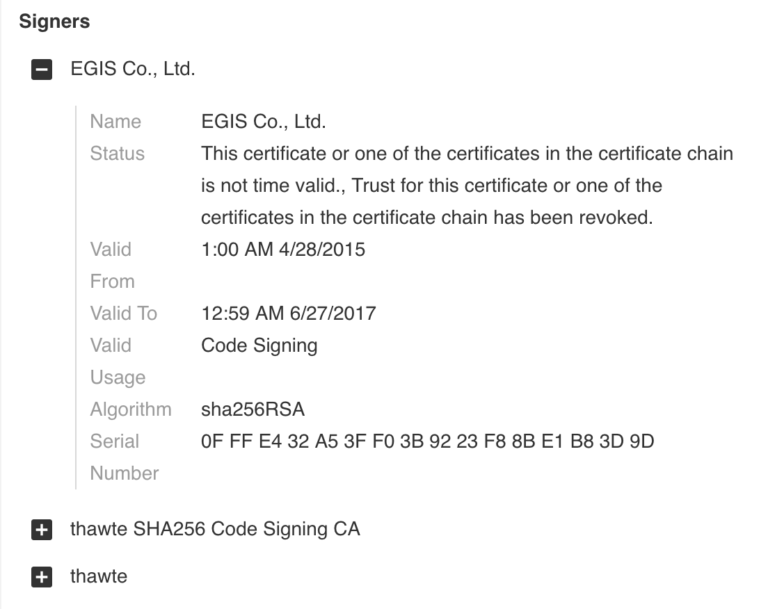Click the sha256RSA algorithm value
The height and width of the screenshot is (609, 768).
pos(246,409)
